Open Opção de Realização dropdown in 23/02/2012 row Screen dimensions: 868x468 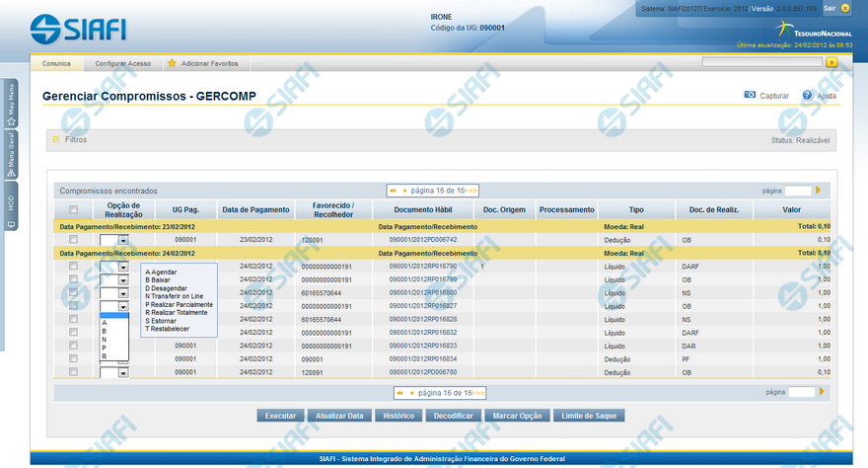[x=123, y=240]
